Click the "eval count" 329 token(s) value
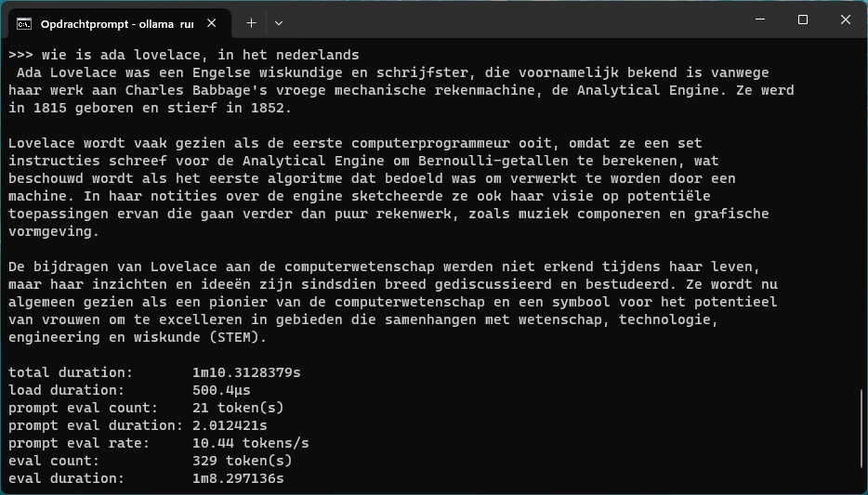 point(243,461)
